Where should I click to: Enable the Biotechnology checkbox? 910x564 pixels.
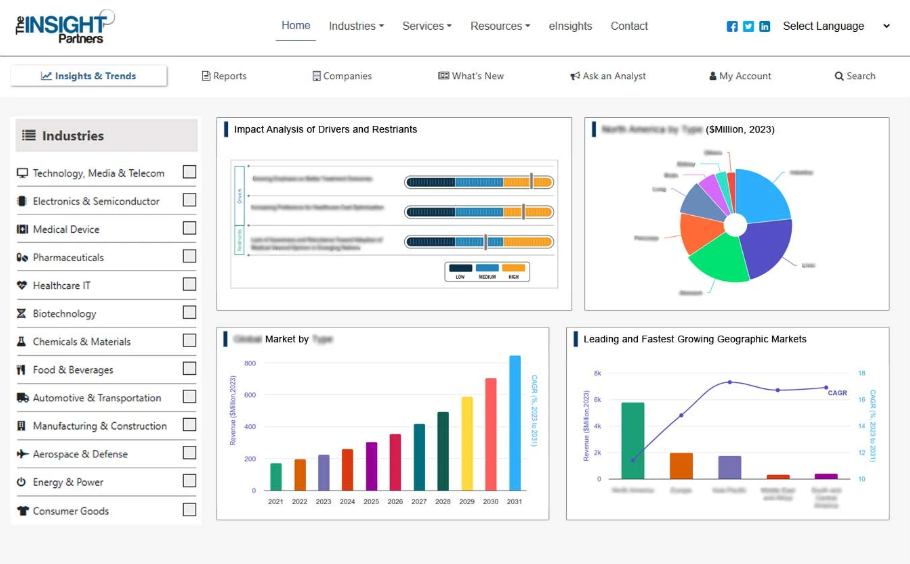pyautogui.click(x=189, y=313)
